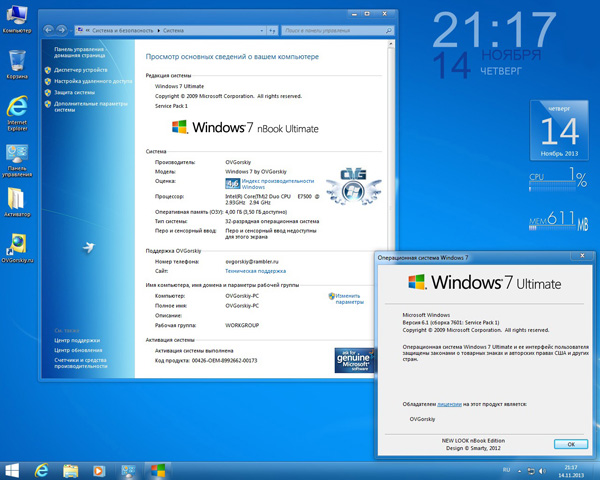
Task: Show hidden tray icons arrow
Action: click(x=519, y=471)
